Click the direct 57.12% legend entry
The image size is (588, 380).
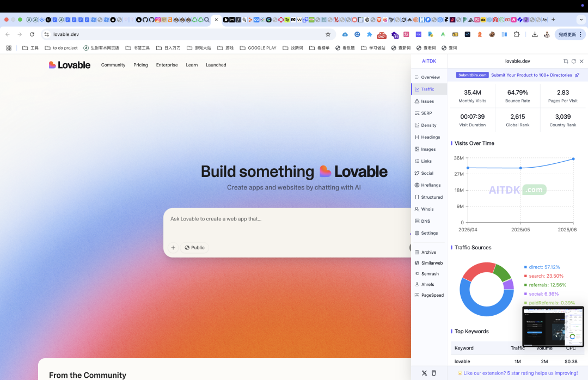542,267
